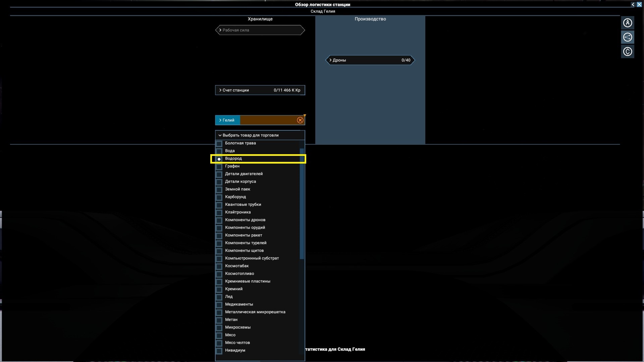Open the share-nodes icon in right sidebar
Viewport: 644px width, 362px height.
pos(628,37)
